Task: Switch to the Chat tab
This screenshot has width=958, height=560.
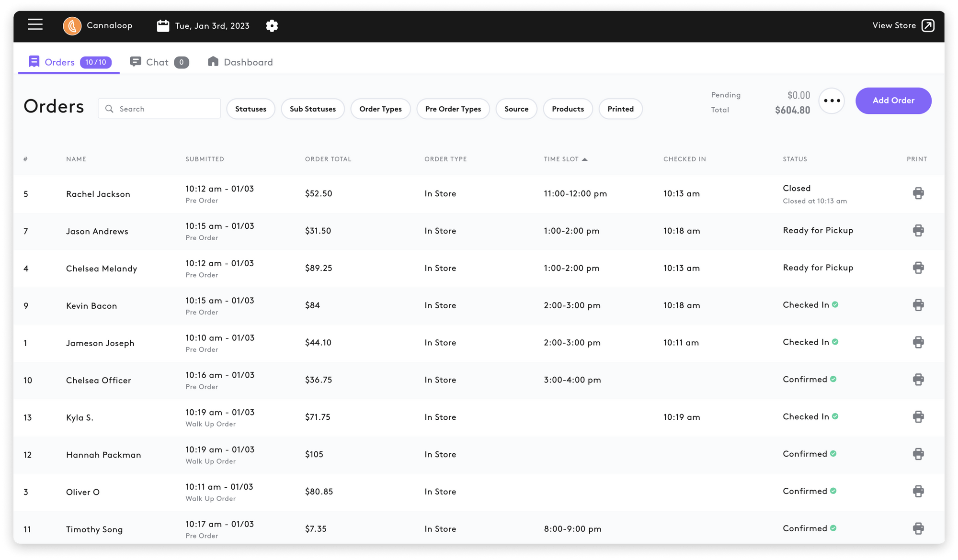Action: [x=158, y=62]
